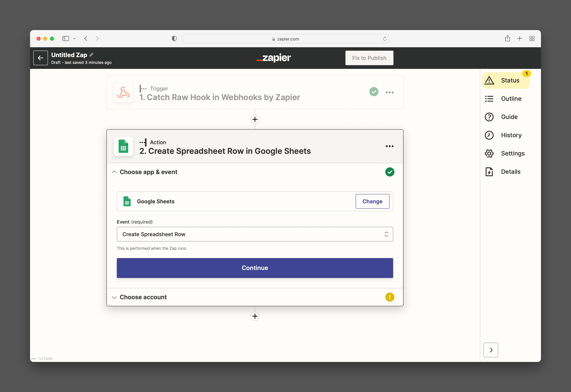571x392 pixels.
Task: Click Change next to Google Sheets
Action: 372,201
